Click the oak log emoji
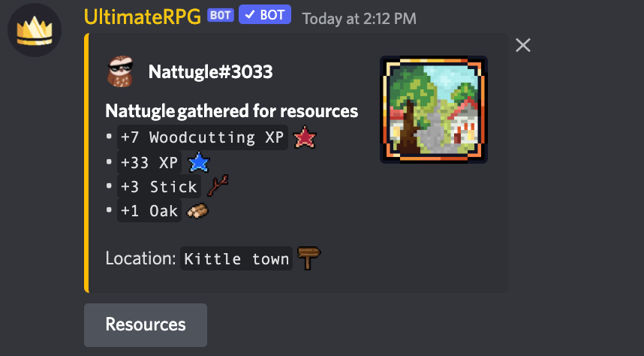 coord(197,211)
